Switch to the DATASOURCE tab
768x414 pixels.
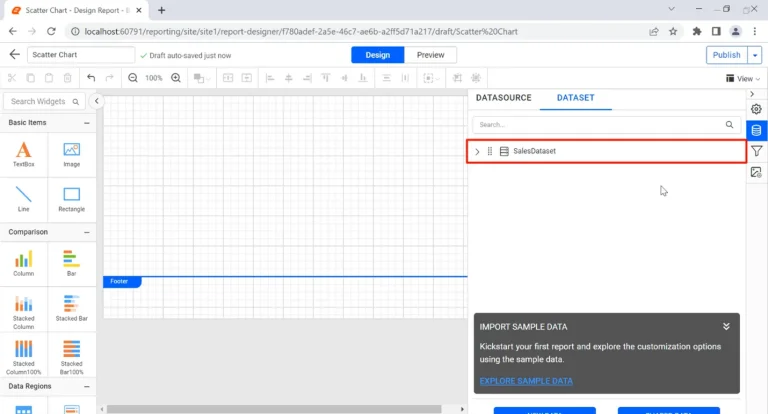[504, 97]
